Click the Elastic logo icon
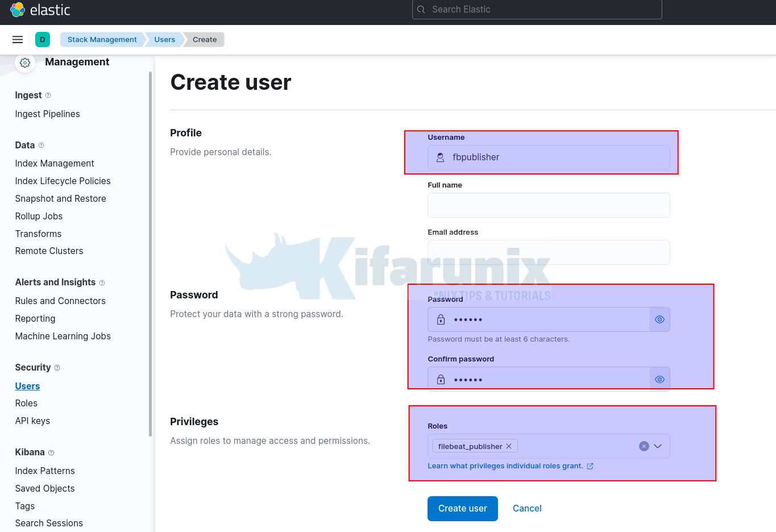Image resolution: width=776 pixels, height=532 pixels. click(x=18, y=10)
